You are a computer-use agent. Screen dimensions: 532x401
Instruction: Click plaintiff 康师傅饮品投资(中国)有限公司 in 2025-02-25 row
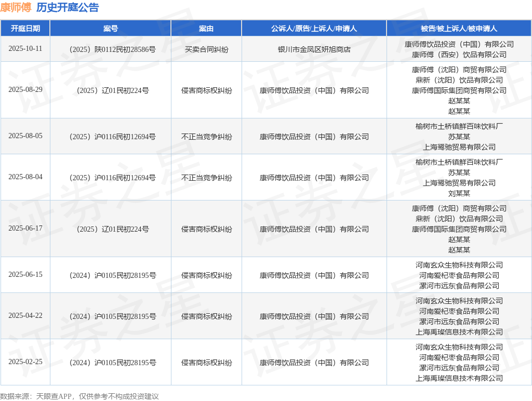(314, 363)
